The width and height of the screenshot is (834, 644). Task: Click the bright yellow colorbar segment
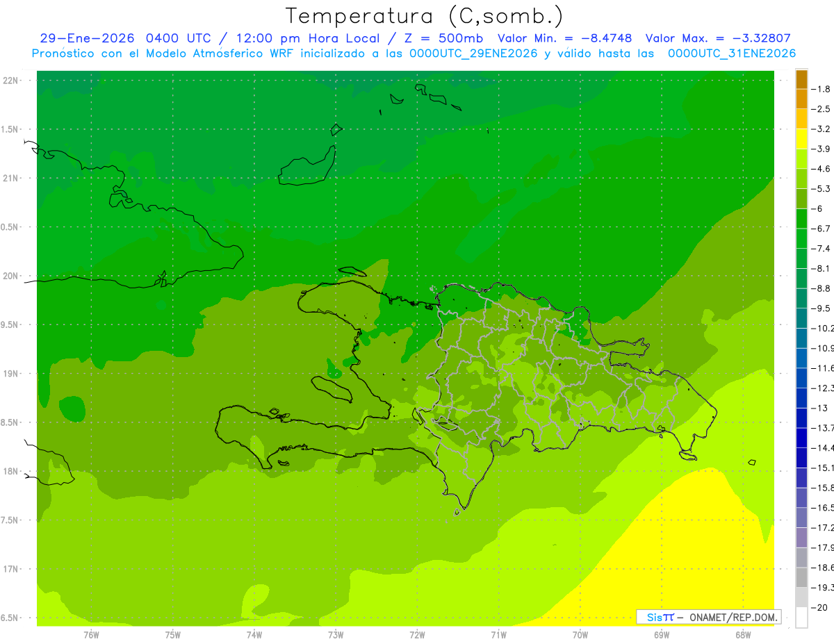(801, 139)
